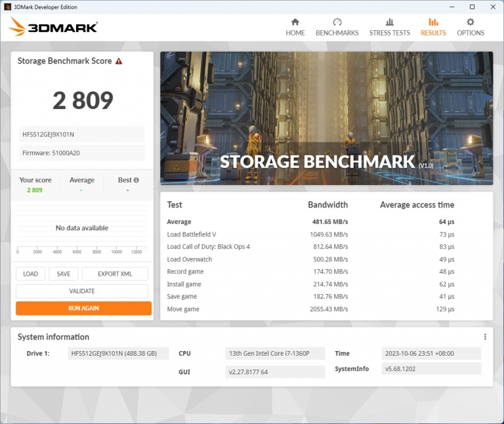The image size is (504, 424).
Task: Click the Firmware: 51000A20 field
Action: (81, 153)
